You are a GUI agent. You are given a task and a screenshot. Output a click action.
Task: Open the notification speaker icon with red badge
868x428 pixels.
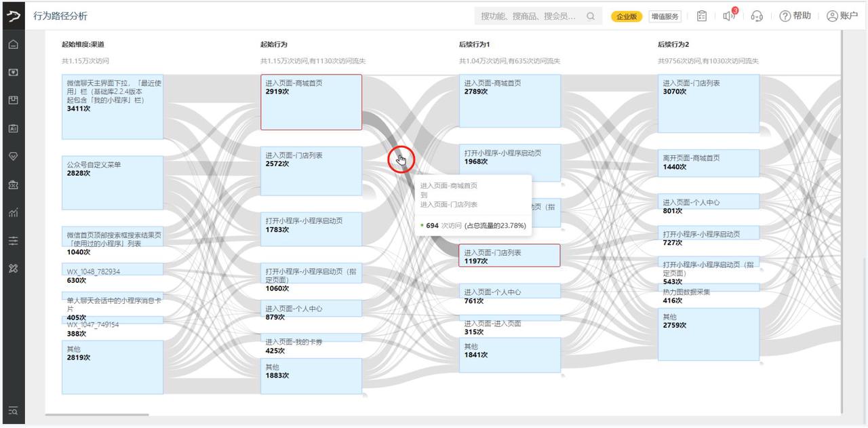coord(730,16)
